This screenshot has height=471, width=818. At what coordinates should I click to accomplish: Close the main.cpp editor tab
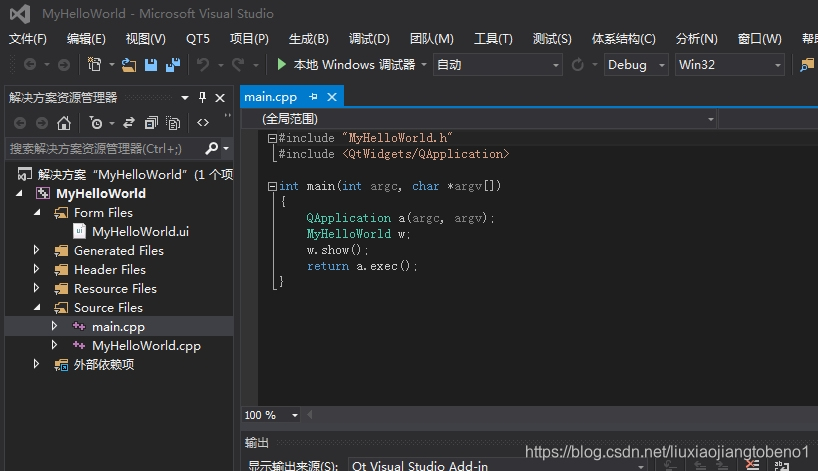pos(332,97)
